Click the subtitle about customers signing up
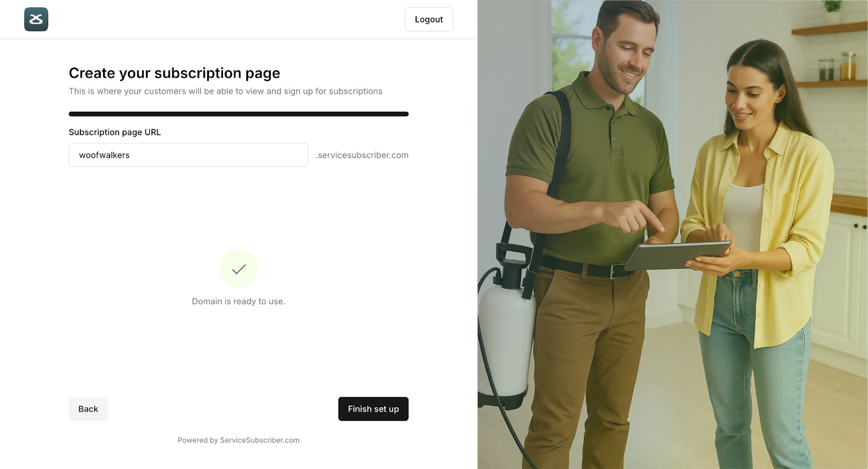The height and width of the screenshot is (469, 868). [226, 91]
